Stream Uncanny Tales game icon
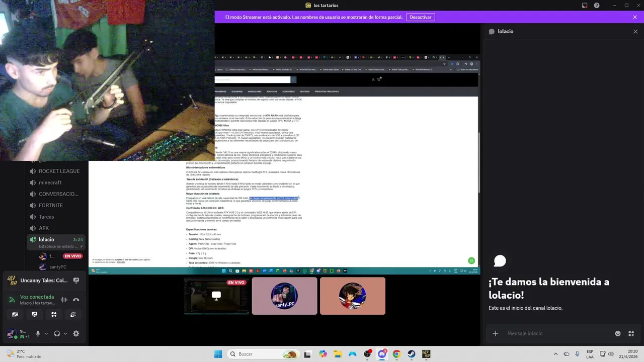 (x=76, y=281)
